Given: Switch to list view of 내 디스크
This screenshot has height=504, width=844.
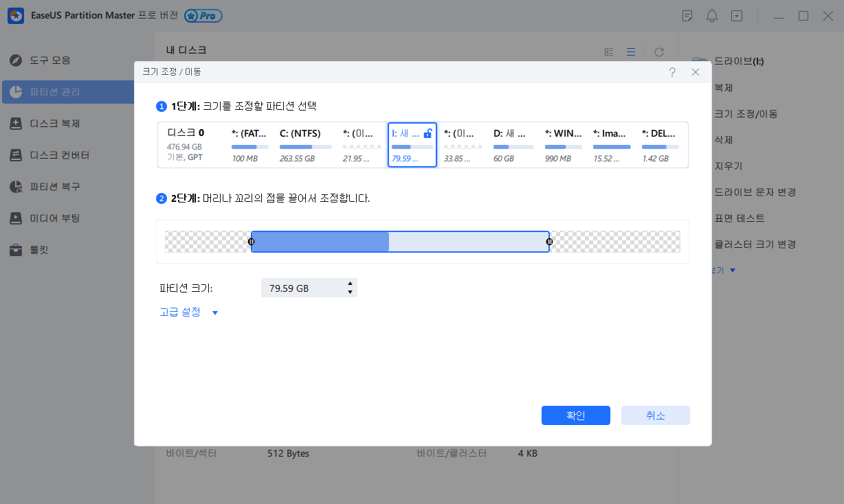Looking at the screenshot, I should tap(631, 51).
